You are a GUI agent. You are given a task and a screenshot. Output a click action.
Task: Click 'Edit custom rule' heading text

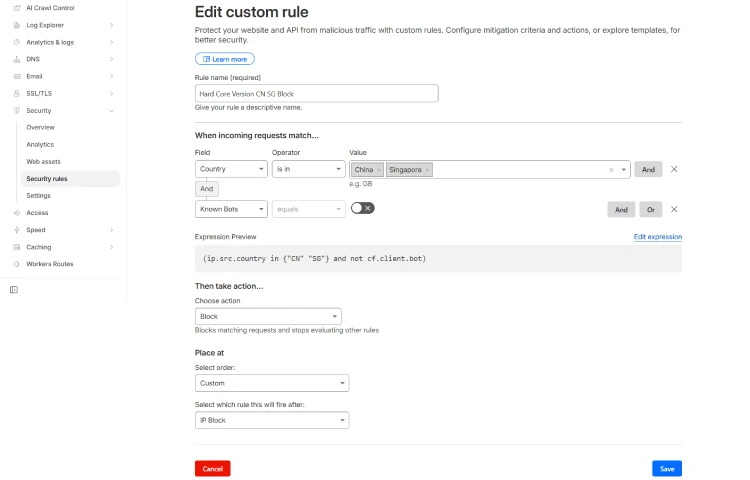[252, 12]
